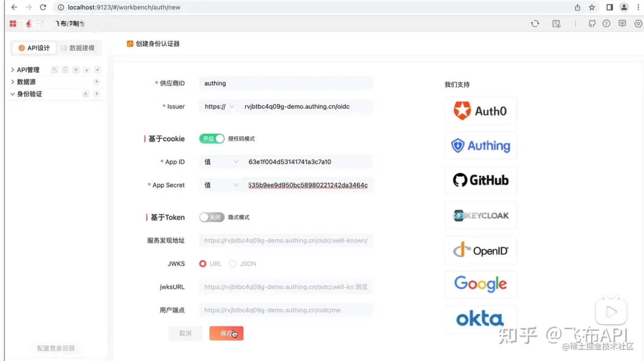Click the 我们支持 heading text
644x361 pixels.
457,85
